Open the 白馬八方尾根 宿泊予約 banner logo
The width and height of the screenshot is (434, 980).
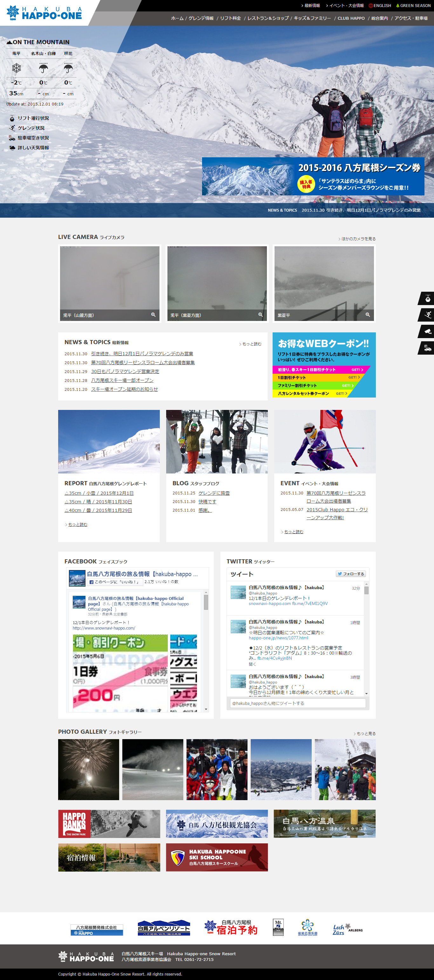coord(231,928)
